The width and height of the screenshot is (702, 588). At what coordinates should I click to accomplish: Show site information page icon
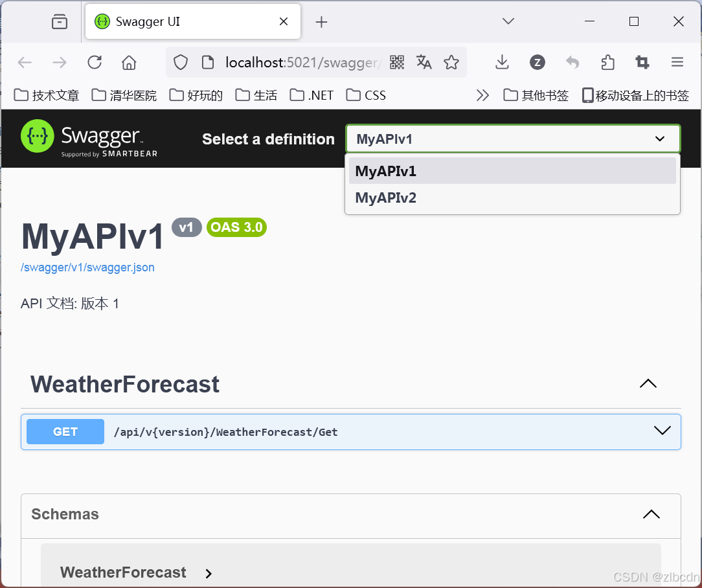point(208,62)
